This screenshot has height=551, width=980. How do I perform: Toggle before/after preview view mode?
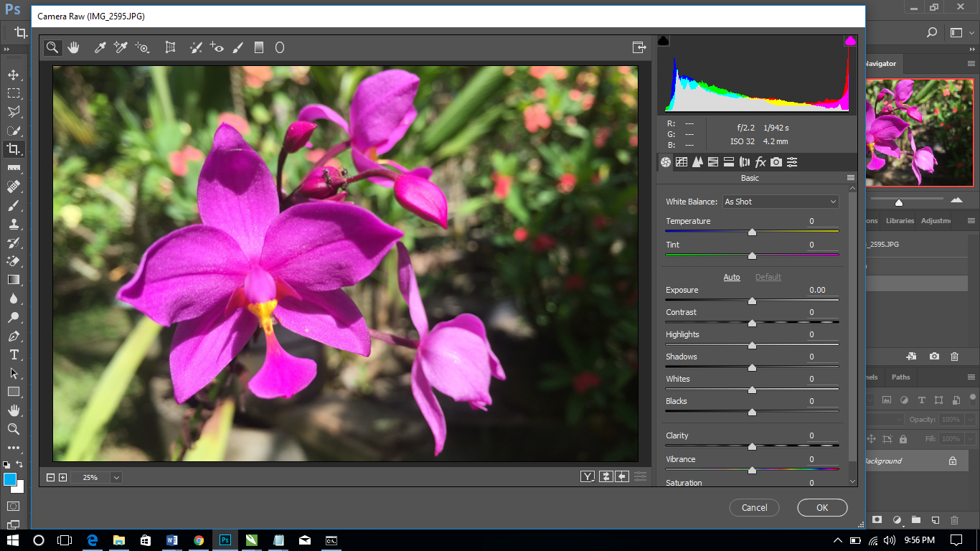pyautogui.click(x=588, y=476)
